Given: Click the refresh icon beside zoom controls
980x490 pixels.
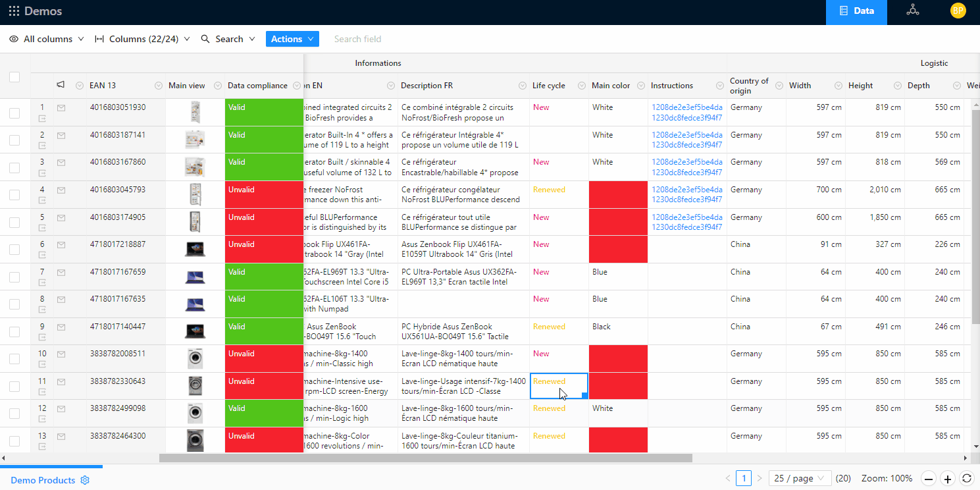Looking at the screenshot, I should click(966, 479).
